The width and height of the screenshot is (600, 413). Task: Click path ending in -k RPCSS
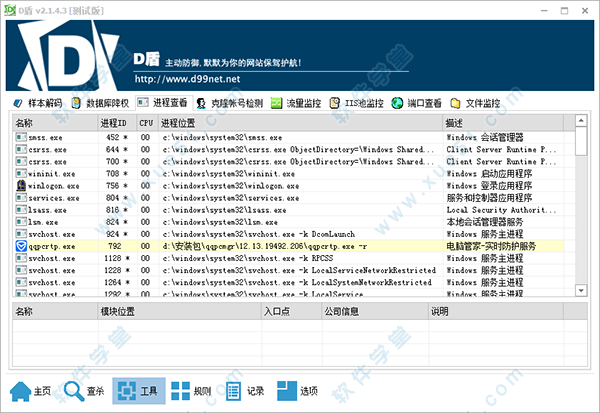[x=248, y=258]
